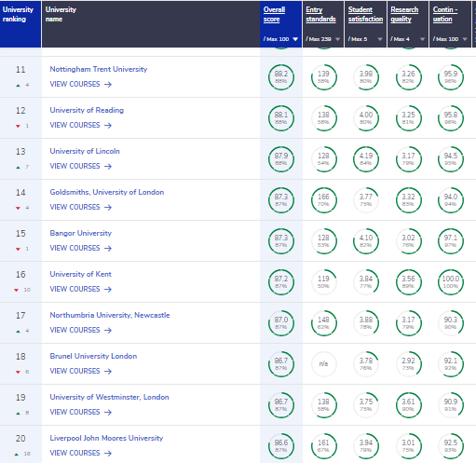Screen dimensions: 476x463
Task: Open University of Reading page
Action: point(87,110)
